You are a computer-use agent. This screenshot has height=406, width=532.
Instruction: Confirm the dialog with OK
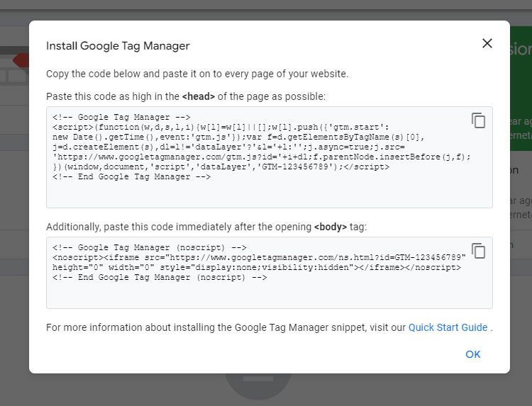pyautogui.click(x=472, y=354)
